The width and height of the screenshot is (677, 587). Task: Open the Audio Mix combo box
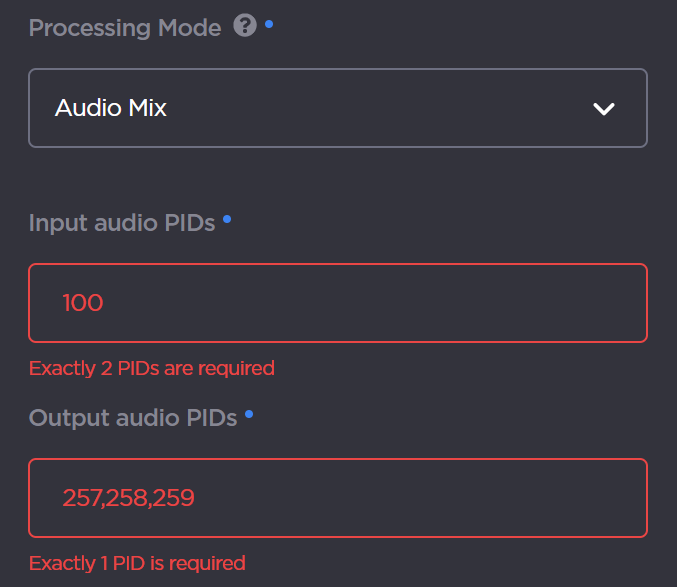click(x=338, y=108)
